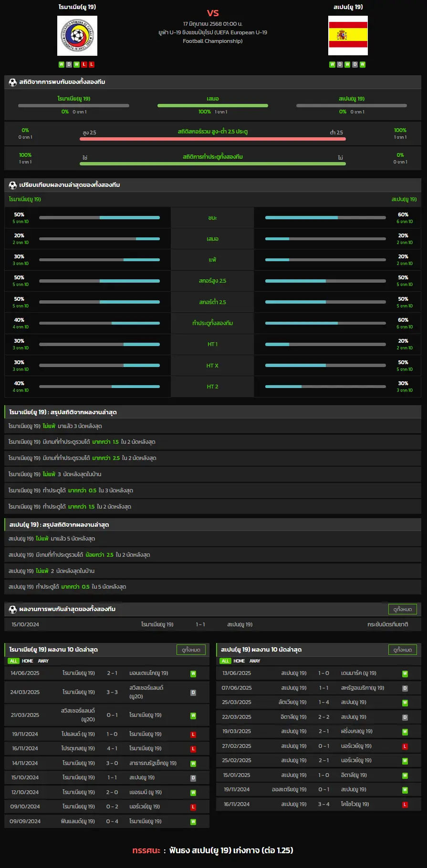
Task: Click the score 3 - 4 of 16/11/2024 match
Action: (x=324, y=804)
